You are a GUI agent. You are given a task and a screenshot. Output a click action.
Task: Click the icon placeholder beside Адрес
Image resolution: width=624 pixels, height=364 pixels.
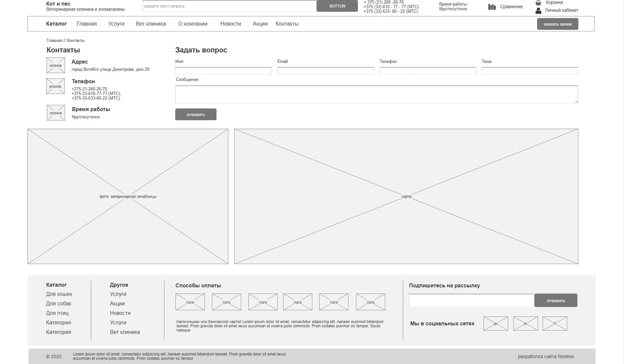pyautogui.click(x=55, y=65)
